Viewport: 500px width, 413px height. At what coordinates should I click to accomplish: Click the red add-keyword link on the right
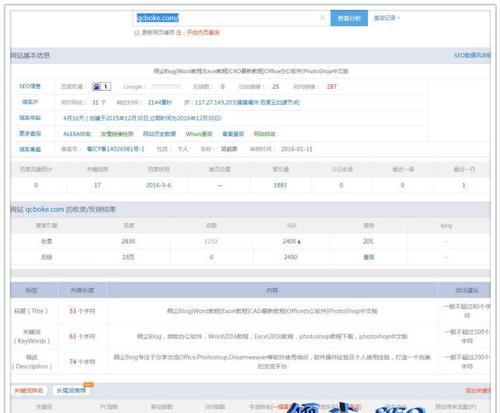coord(478,390)
